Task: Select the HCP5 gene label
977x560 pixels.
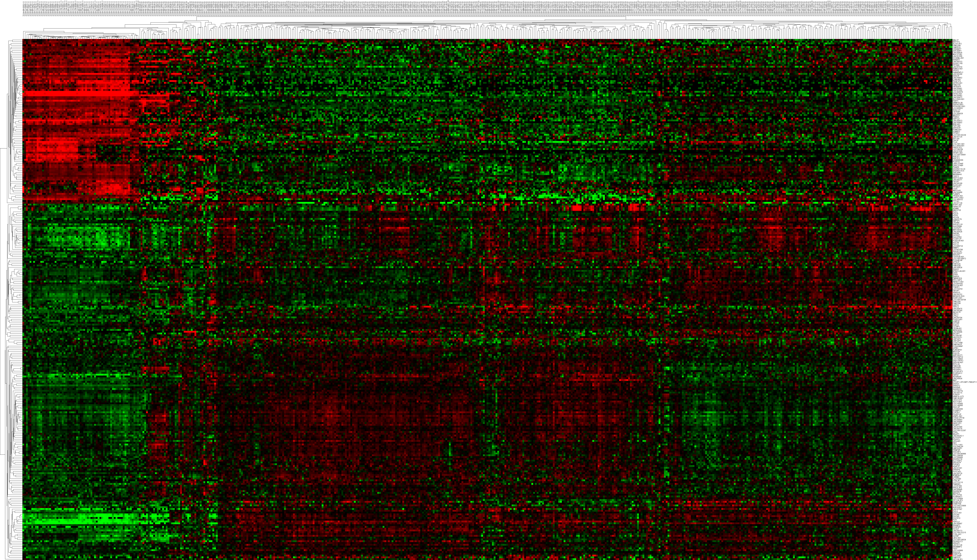Action: pyautogui.click(x=955, y=216)
